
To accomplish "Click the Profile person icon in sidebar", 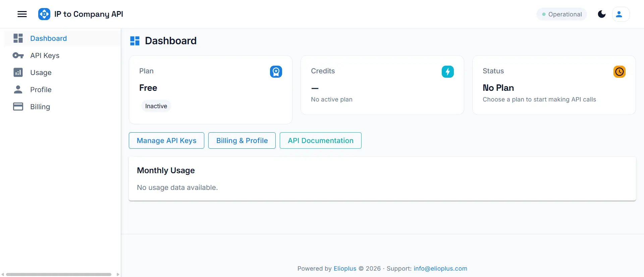I will pos(18,89).
